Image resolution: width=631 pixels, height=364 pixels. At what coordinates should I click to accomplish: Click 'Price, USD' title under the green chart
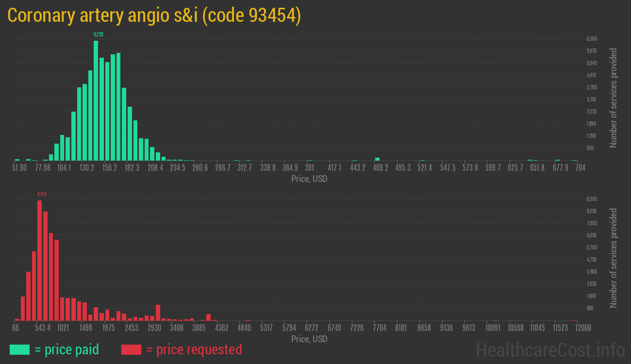(x=309, y=179)
